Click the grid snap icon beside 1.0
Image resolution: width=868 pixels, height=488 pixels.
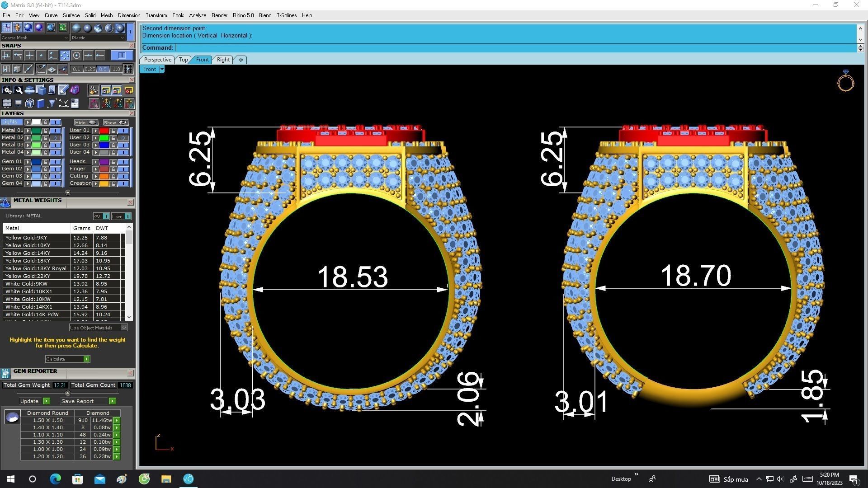[128, 69]
